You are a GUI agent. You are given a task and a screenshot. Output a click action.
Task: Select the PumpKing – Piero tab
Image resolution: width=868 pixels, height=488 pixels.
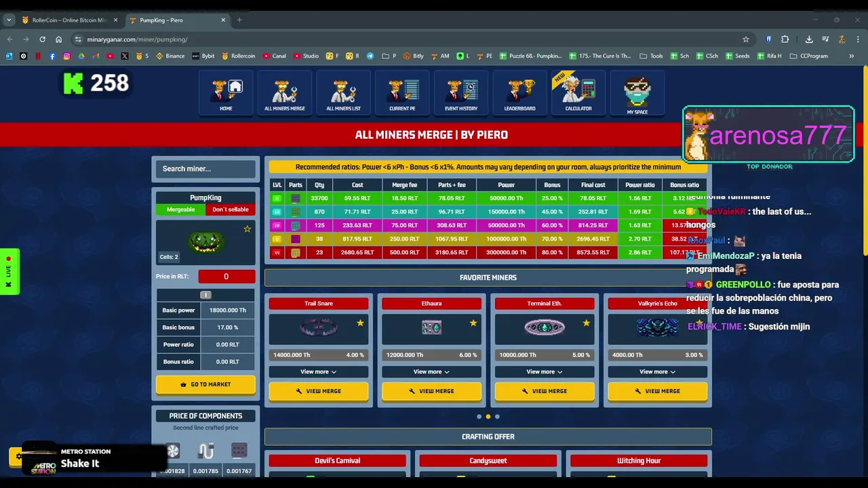178,20
